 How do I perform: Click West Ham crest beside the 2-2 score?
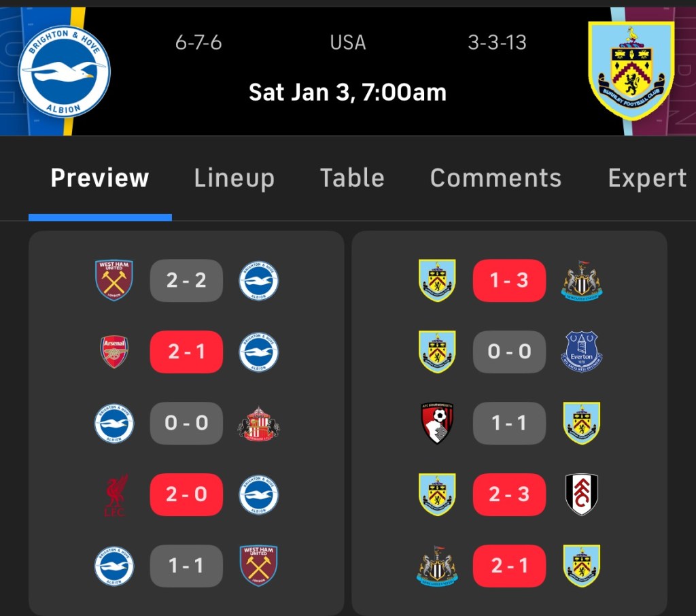[x=114, y=280]
